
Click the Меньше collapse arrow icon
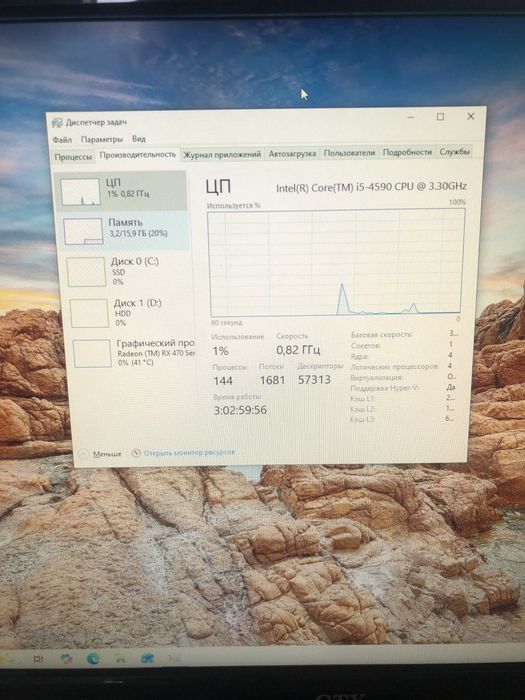pos(83,454)
